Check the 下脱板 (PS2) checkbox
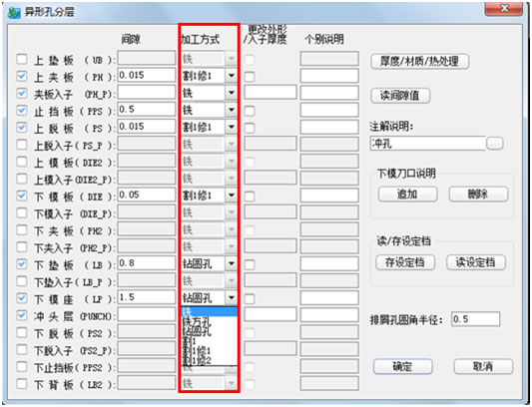532x407 pixels. coord(22,332)
